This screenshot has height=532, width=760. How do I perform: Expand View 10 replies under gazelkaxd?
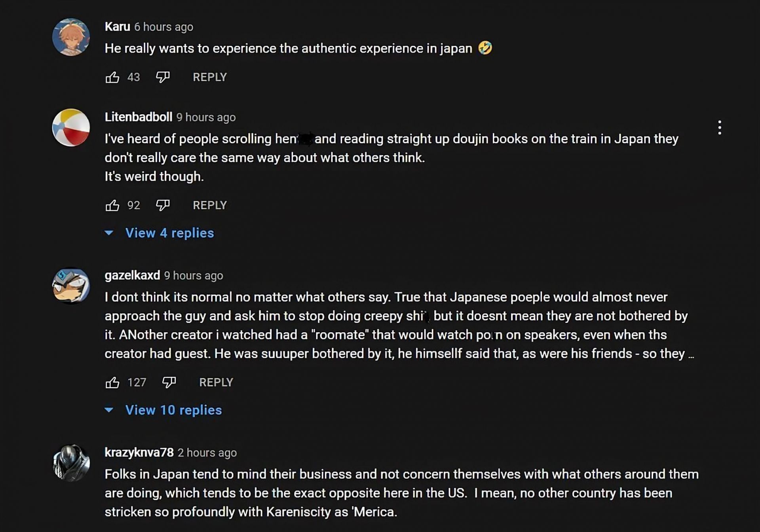point(173,410)
